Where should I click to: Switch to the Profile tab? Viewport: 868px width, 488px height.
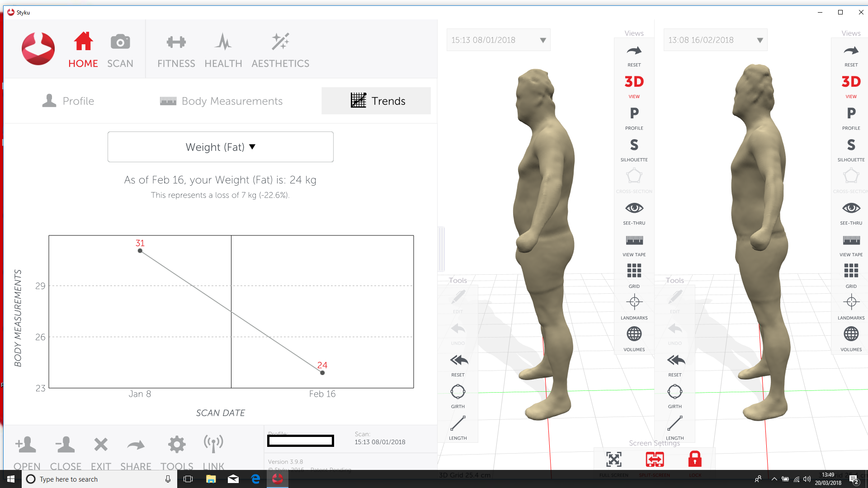coord(68,101)
